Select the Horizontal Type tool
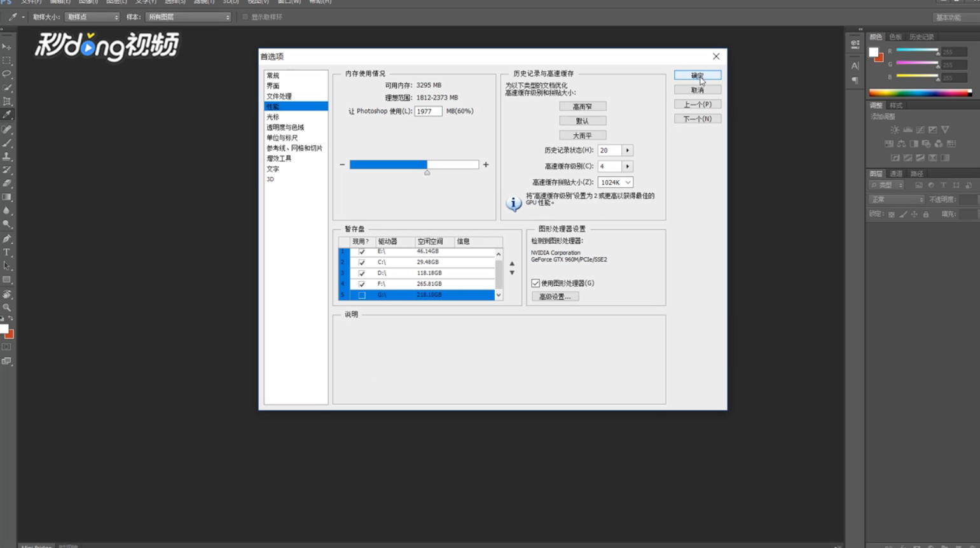Screen dimensions: 980x548 point(7,253)
